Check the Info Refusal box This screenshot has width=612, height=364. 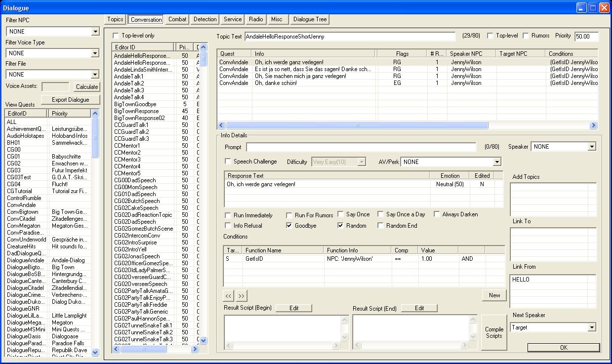pos(228,226)
